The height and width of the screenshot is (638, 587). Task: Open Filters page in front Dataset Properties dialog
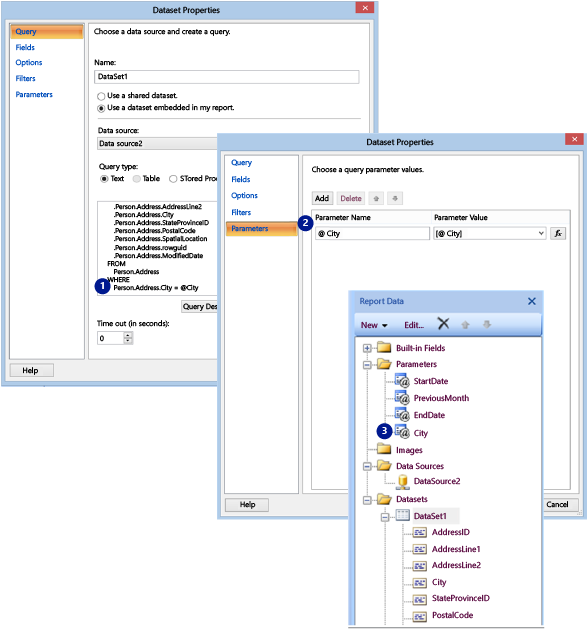(x=241, y=212)
